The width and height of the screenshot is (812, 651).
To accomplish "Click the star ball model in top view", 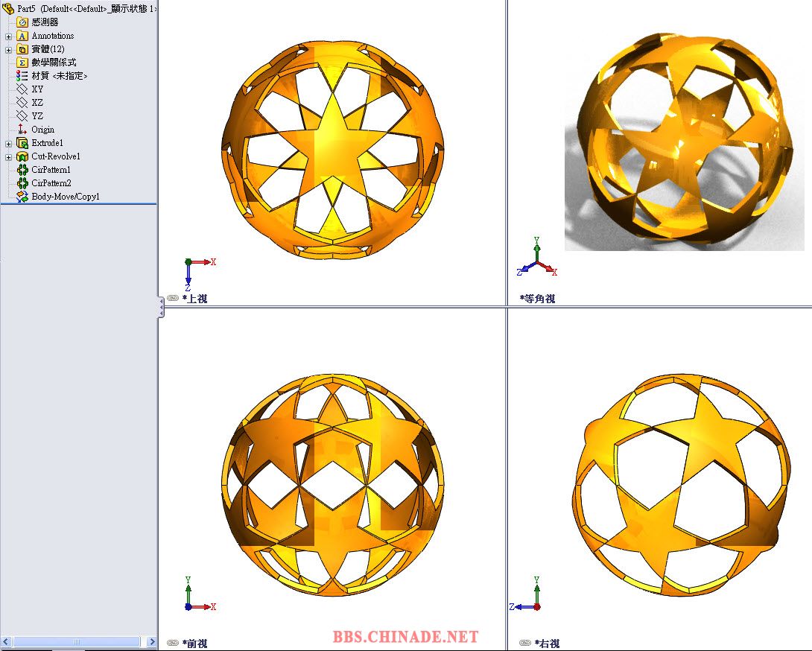I will [x=332, y=149].
